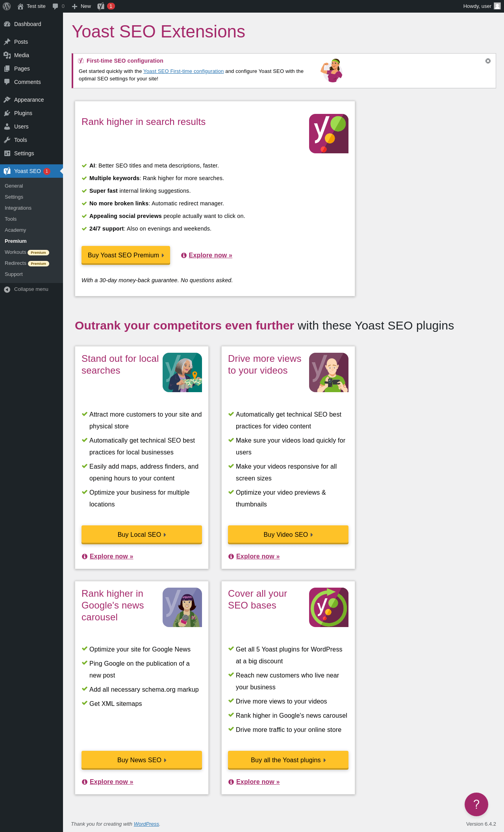Open Comments in the sidebar
504x832 pixels.
(x=31, y=82)
